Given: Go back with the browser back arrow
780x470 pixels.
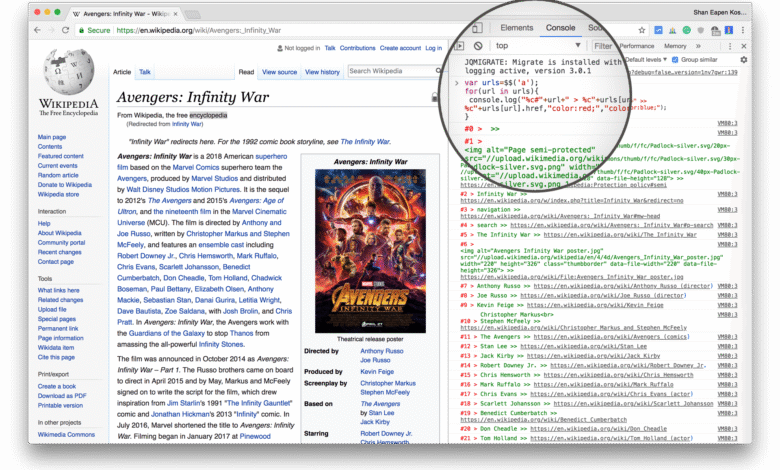Looking at the screenshot, I should (x=38, y=30).
